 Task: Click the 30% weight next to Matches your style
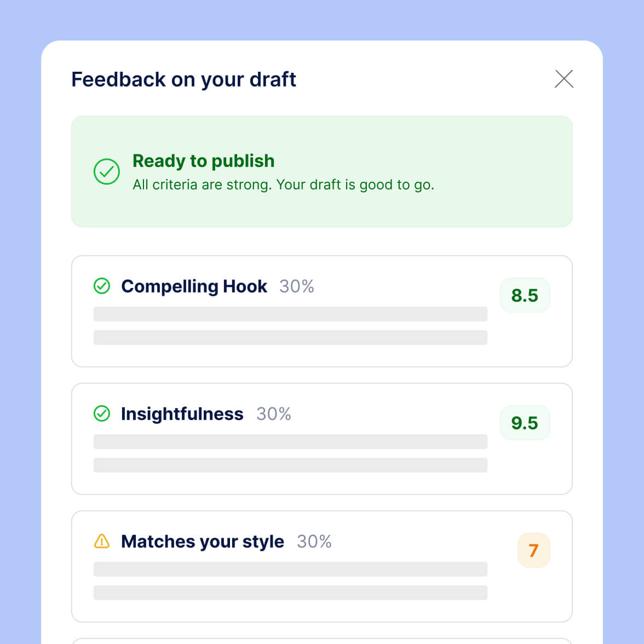click(314, 542)
